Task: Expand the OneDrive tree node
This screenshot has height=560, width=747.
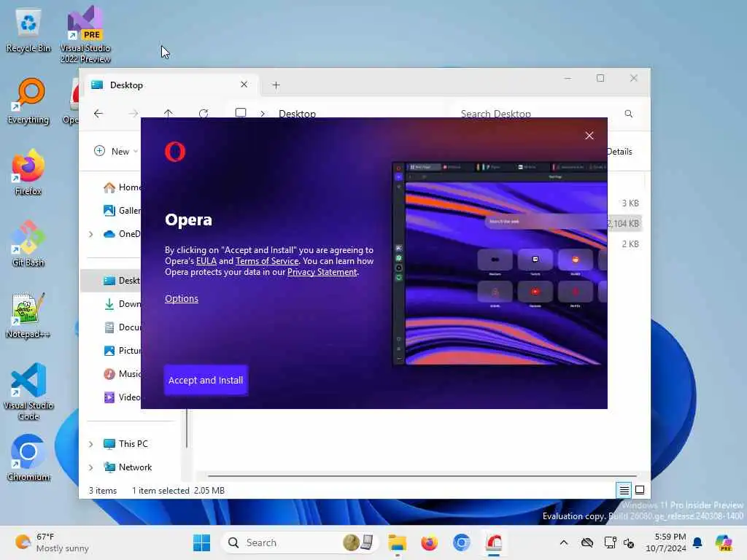Action: 91,234
